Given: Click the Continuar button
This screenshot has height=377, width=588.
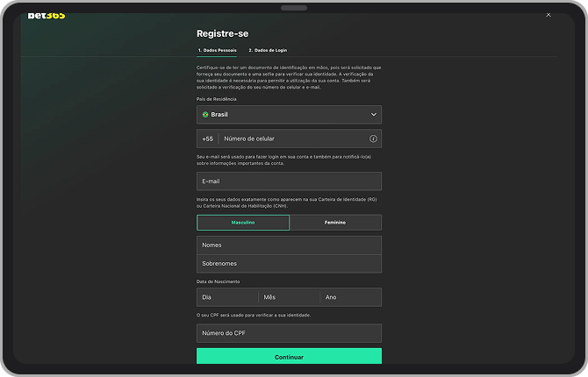Looking at the screenshot, I should click(289, 356).
